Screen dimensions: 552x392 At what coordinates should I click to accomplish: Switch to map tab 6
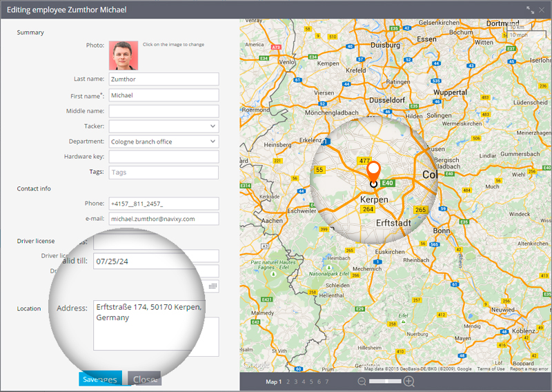pyautogui.click(x=319, y=382)
